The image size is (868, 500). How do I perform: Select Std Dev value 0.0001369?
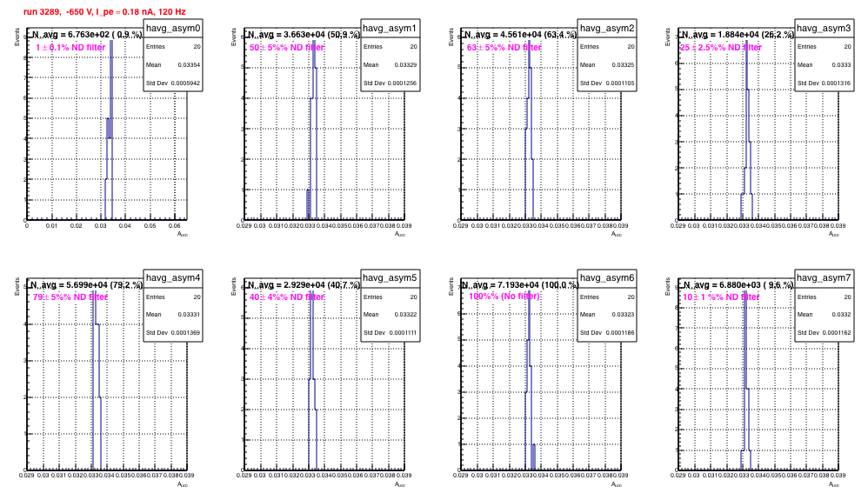point(185,333)
